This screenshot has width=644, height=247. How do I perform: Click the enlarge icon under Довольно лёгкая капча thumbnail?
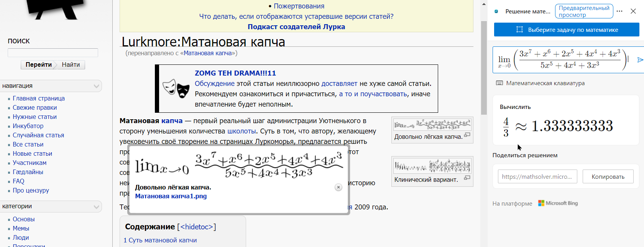[x=467, y=135]
